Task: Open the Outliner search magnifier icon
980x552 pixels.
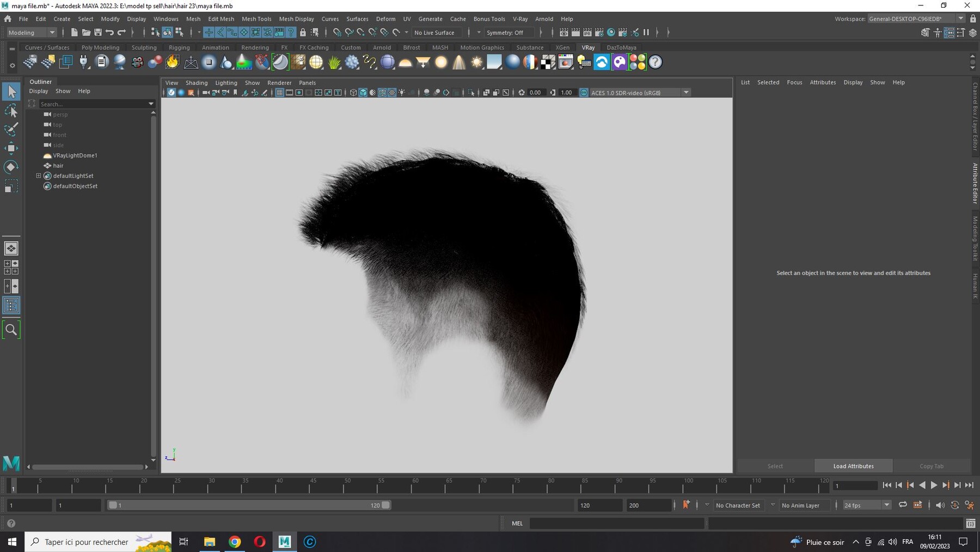Action: click(x=11, y=330)
